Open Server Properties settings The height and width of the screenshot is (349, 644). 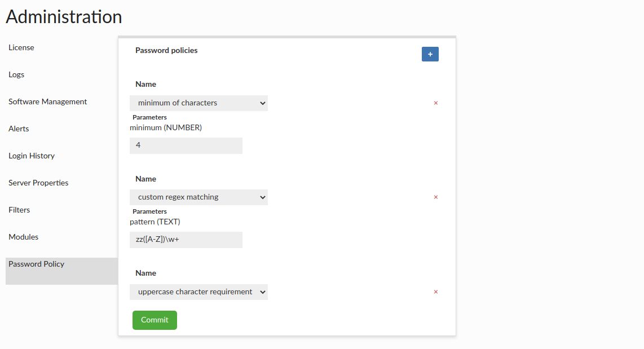click(38, 183)
